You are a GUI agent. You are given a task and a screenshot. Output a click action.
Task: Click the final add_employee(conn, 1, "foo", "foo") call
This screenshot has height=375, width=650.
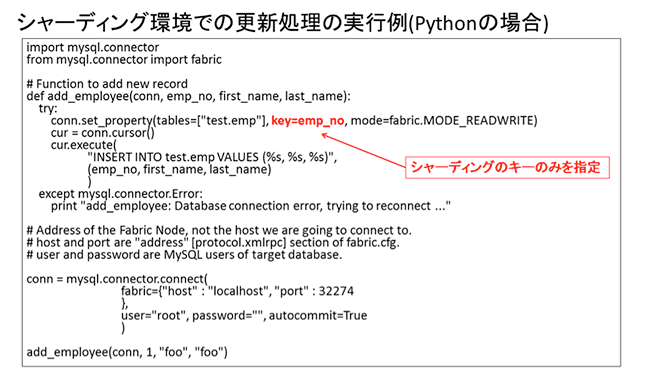[127, 352]
